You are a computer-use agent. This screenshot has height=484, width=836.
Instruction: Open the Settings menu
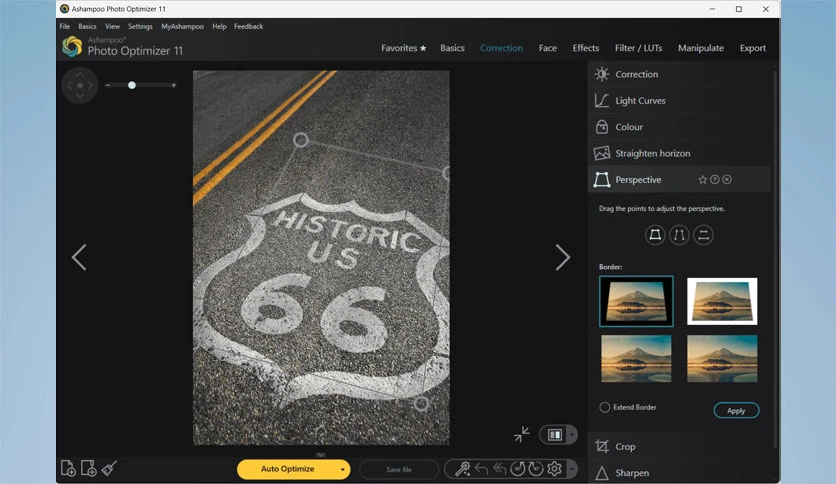click(140, 26)
